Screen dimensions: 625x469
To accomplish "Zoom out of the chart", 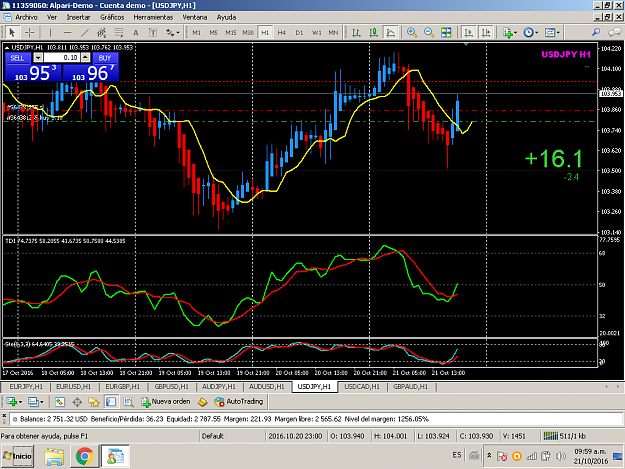I will (x=429, y=32).
